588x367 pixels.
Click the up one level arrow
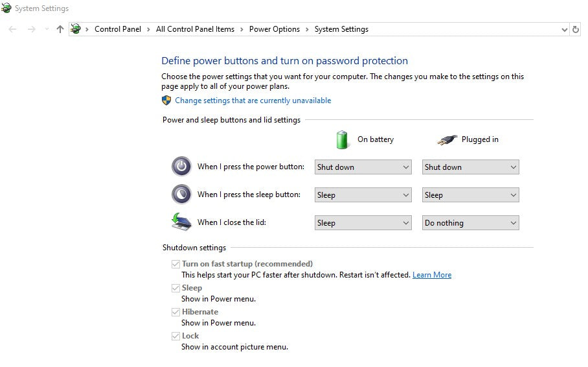pos(60,29)
